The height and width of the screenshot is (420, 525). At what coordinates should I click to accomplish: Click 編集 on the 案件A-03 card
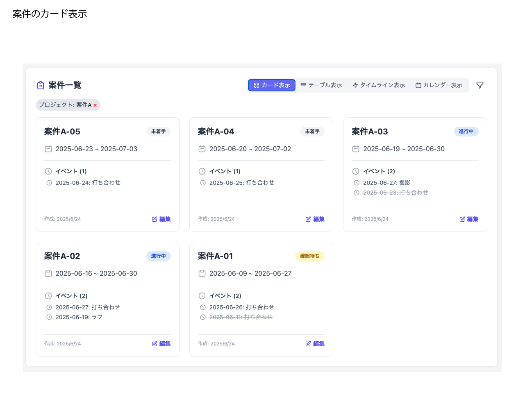(x=469, y=219)
